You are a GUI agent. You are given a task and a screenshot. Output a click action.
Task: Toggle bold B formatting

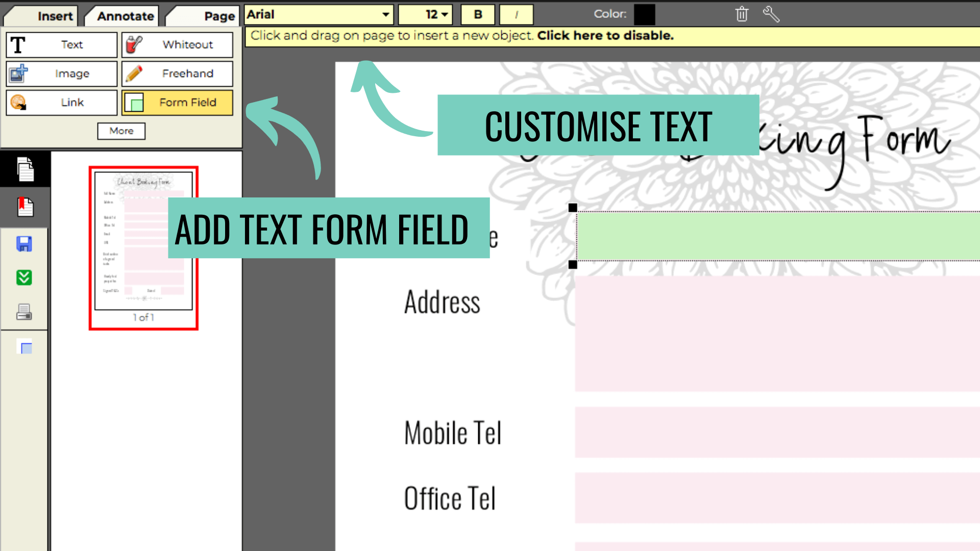[x=478, y=14]
